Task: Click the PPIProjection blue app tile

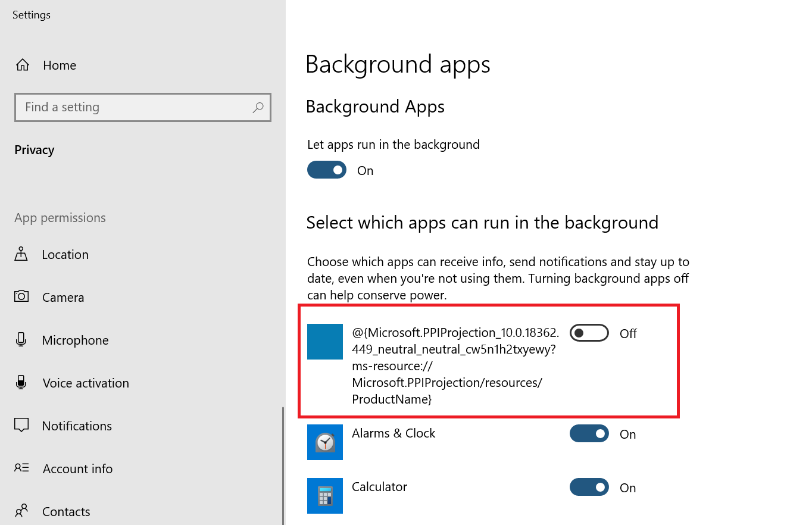Action: point(325,342)
